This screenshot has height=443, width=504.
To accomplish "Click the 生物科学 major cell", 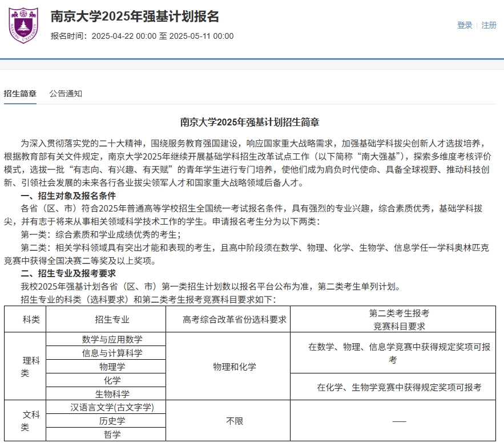I will point(112,394).
